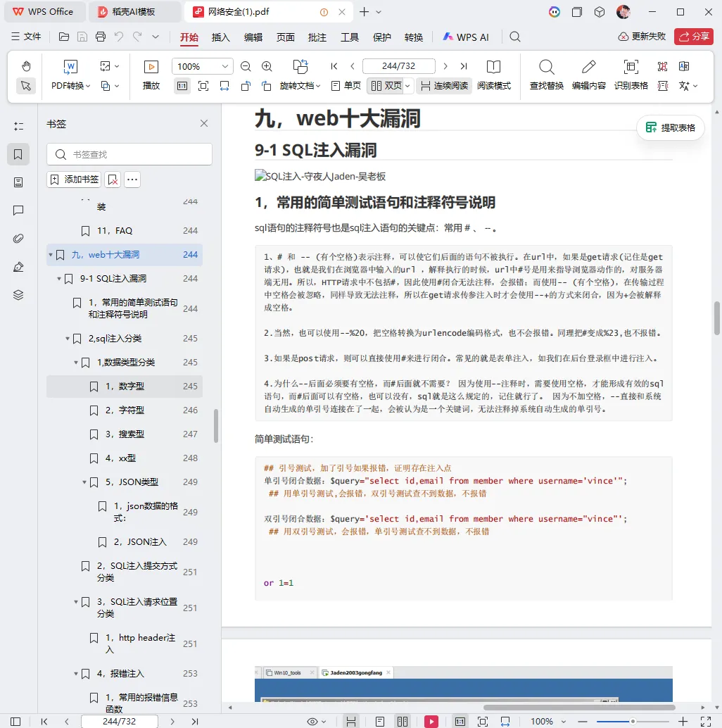
Task: Toggle continuous scroll in status bar
Action: pos(351,722)
